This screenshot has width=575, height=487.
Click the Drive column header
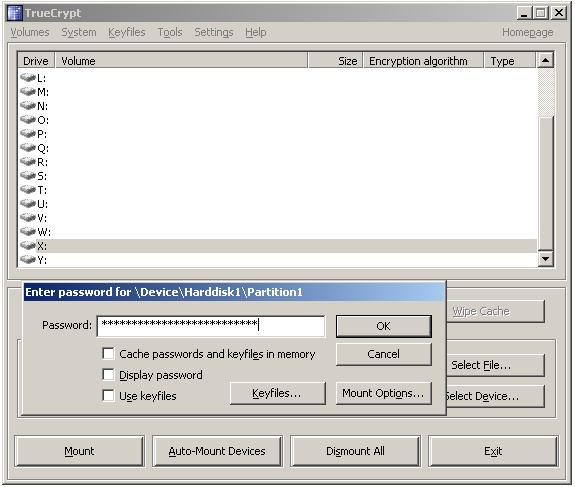(x=36, y=61)
